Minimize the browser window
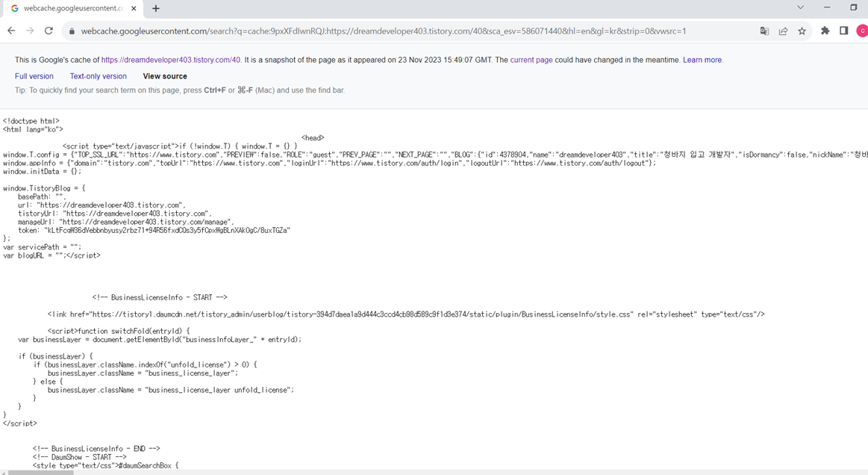The height and width of the screenshot is (475, 868). tap(827, 7)
